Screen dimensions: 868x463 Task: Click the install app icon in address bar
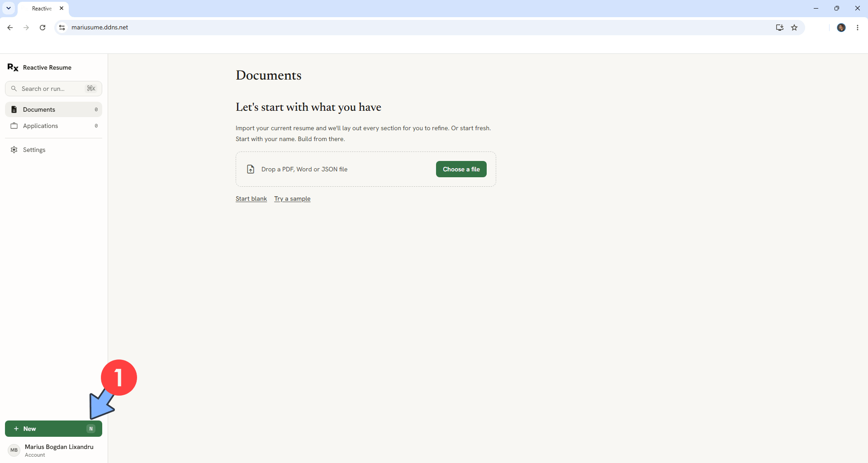pyautogui.click(x=779, y=28)
